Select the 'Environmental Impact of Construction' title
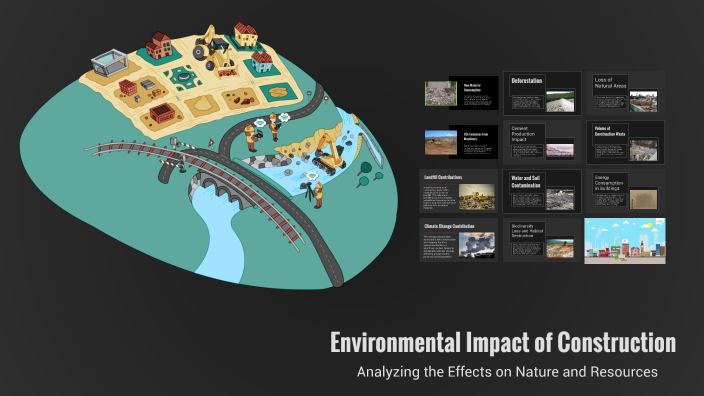Image resolution: width=704 pixels, height=396 pixels. click(503, 343)
